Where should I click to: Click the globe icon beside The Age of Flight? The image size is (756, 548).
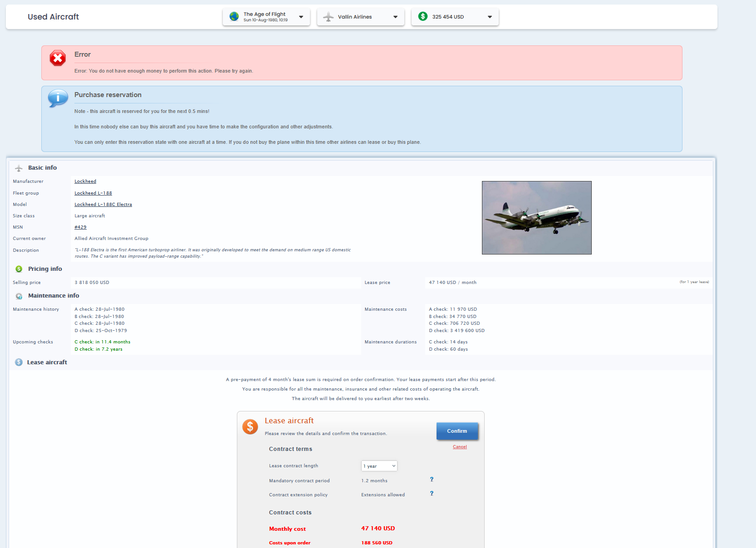tap(234, 16)
